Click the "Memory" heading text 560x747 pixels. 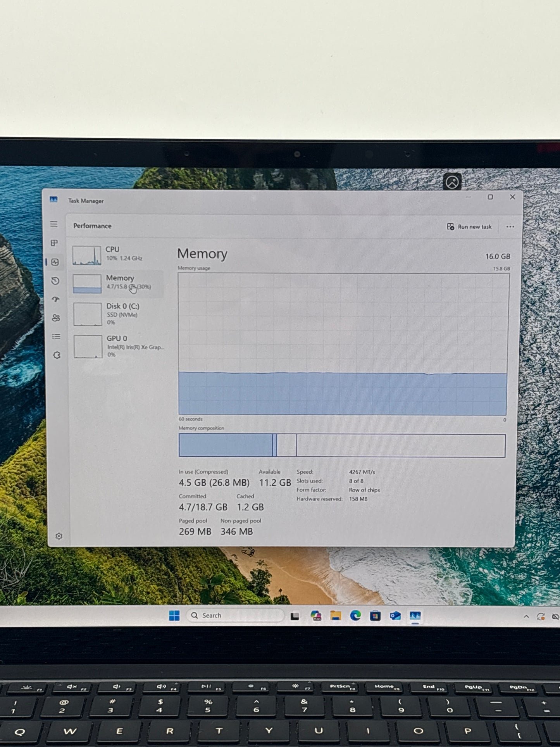202,254
